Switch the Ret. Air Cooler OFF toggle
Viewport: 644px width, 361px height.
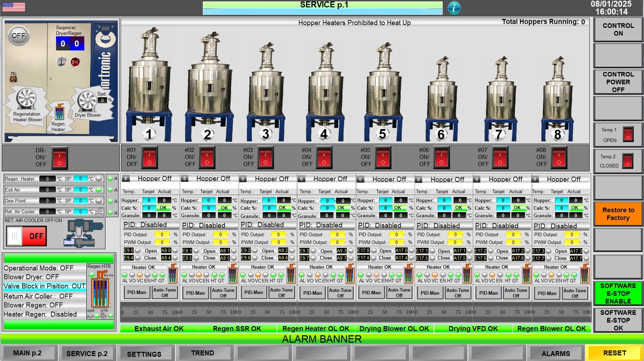point(26,236)
